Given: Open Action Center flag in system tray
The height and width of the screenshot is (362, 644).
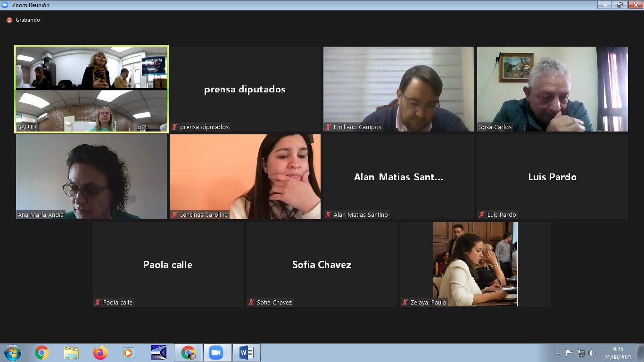Looking at the screenshot, I should point(570,353).
